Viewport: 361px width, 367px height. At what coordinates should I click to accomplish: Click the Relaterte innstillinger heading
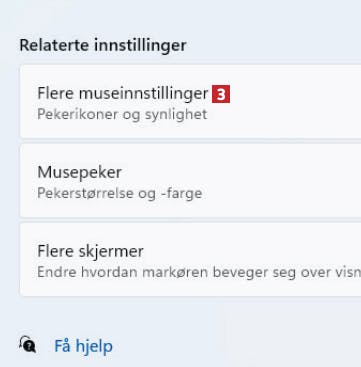click(x=103, y=46)
